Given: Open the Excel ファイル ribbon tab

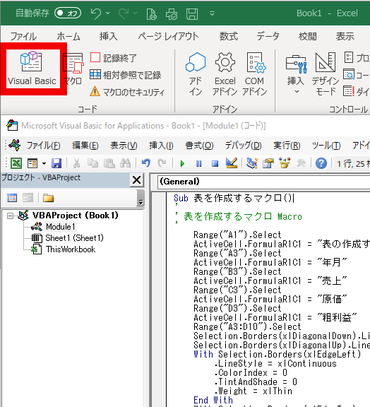Looking at the screenshot, I should click(x=23, y=36).
